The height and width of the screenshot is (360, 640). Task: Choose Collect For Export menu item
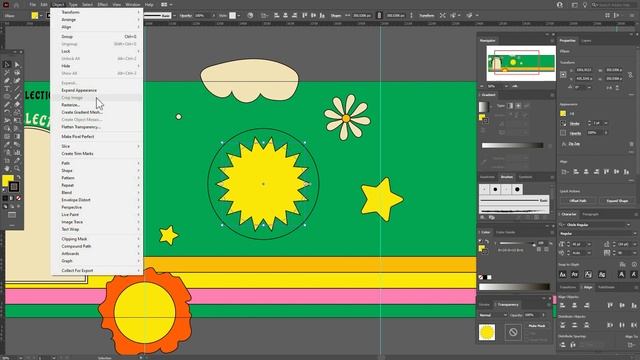click(96, 270)
